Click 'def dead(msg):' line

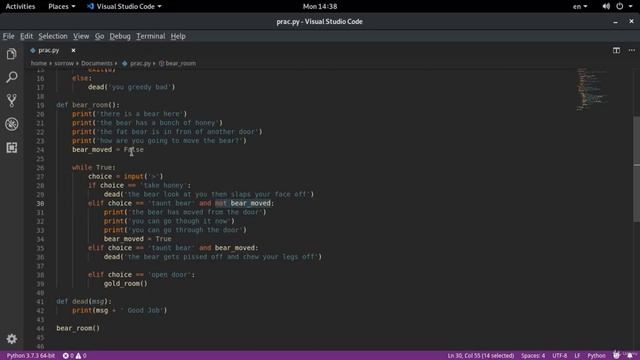pos(84,302)
